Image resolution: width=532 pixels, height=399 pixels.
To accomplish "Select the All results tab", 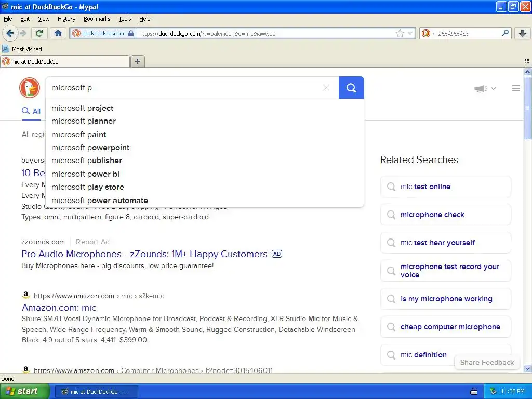I will pyautogui.click(x=31, y=111).
